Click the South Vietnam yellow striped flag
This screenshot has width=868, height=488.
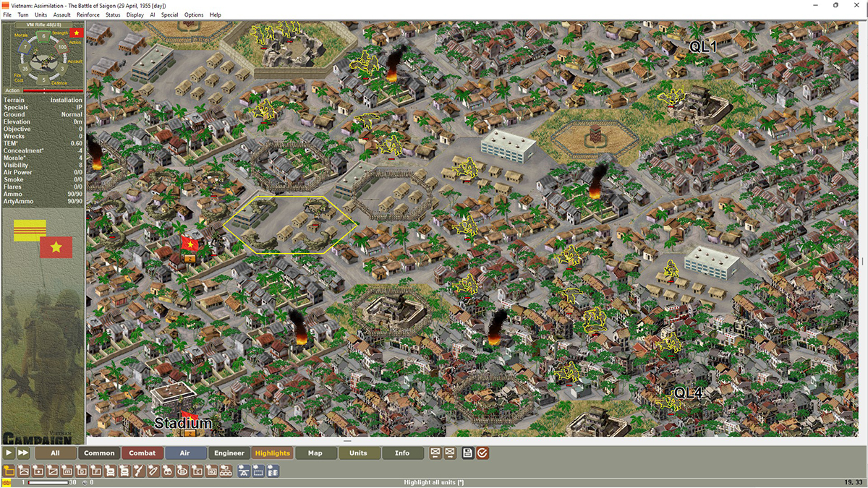coord(29,231)
